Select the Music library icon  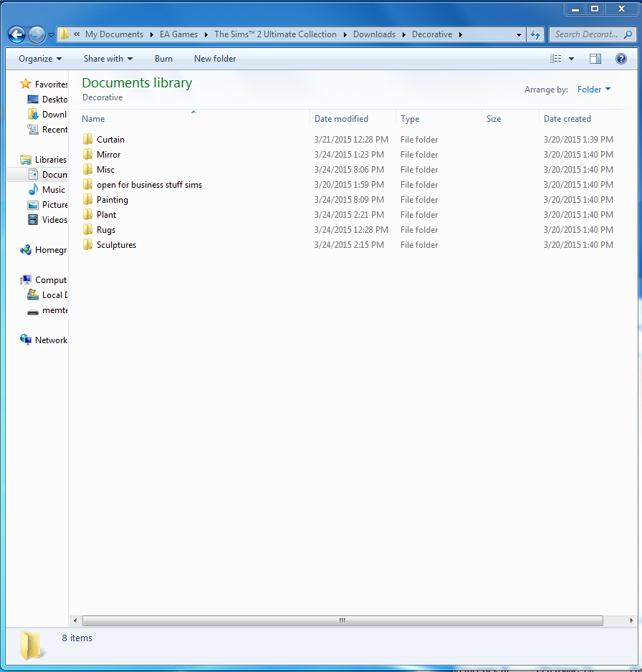(33, 190)
